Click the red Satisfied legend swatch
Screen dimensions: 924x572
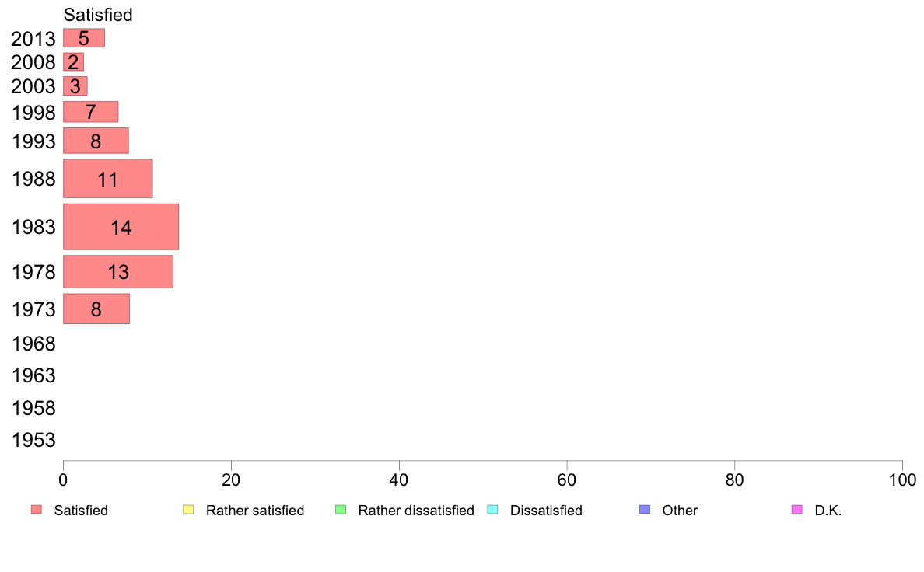click(x=37, y=510)
